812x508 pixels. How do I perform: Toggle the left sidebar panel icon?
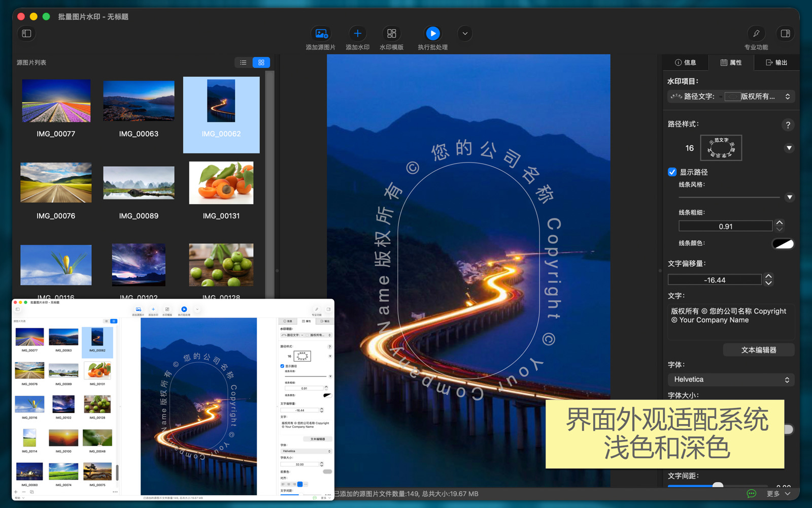click(x=27, y=34)
